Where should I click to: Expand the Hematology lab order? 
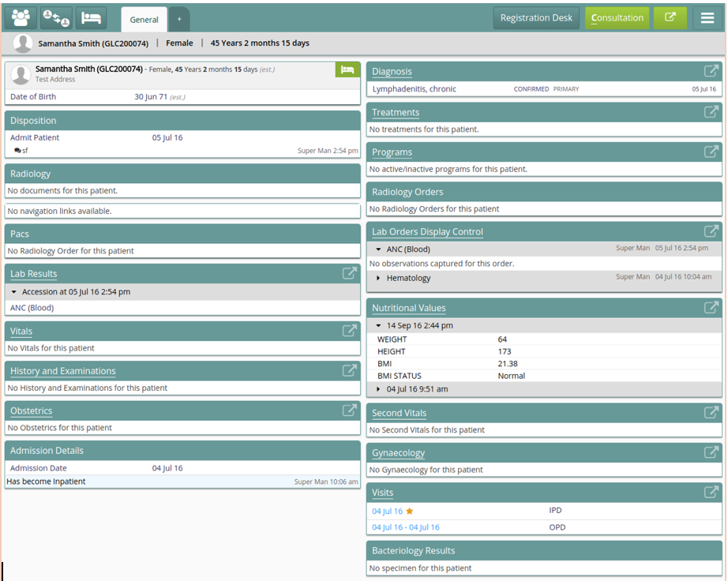[379, 278]
